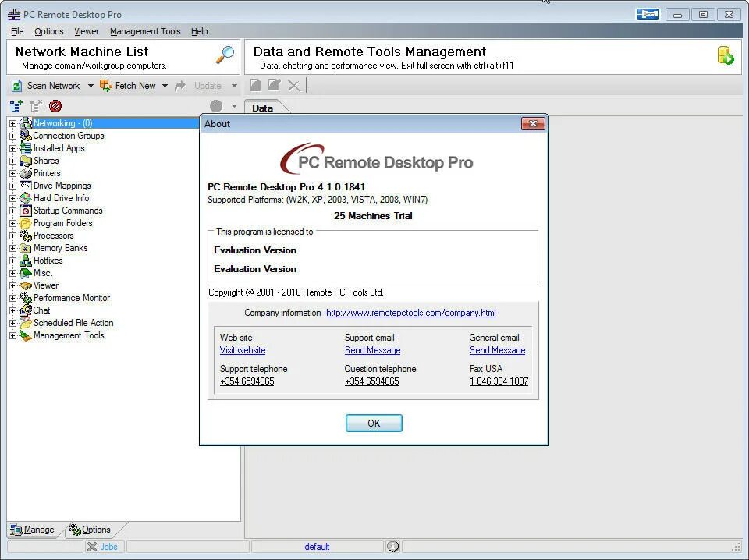The height and width of the screenshot is (560, 749).
Task: Click the 'default' status bar entry
Action: tap(317, 547)
